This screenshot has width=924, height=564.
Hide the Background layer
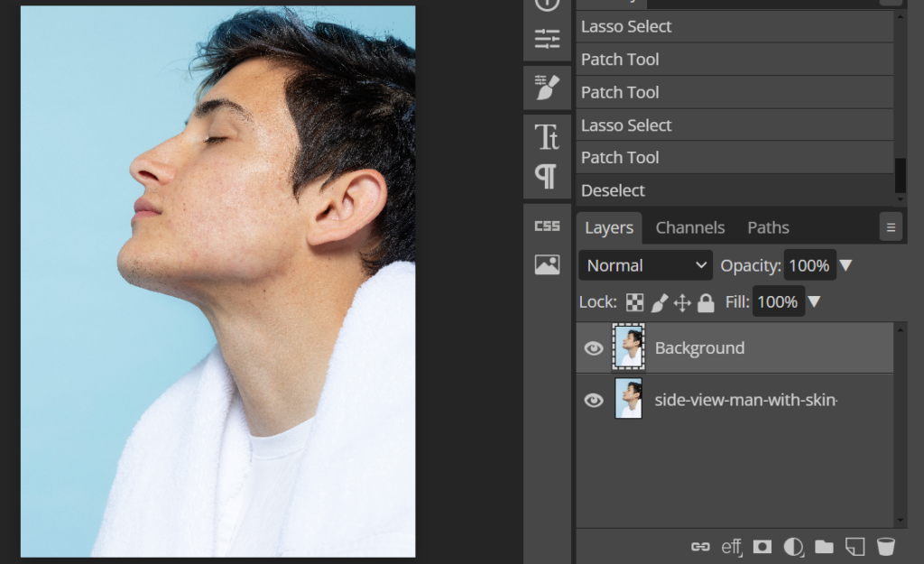(594, 348)
